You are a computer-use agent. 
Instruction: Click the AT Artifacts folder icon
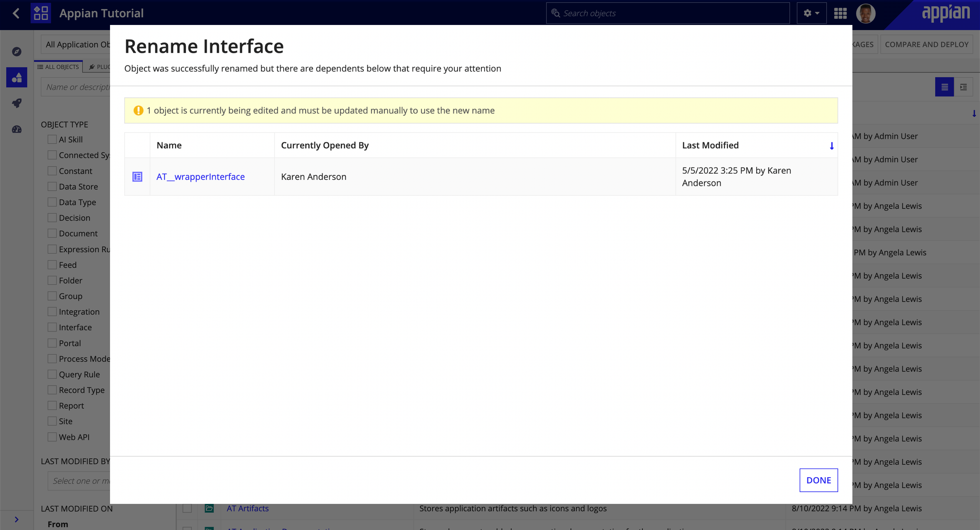click(x=209, y=508)
